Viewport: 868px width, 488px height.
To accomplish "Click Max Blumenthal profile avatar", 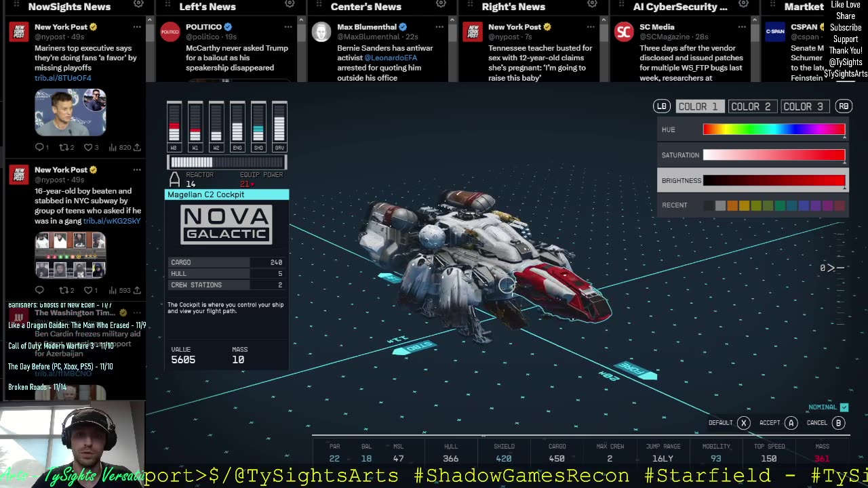I will tap(321, 32).
